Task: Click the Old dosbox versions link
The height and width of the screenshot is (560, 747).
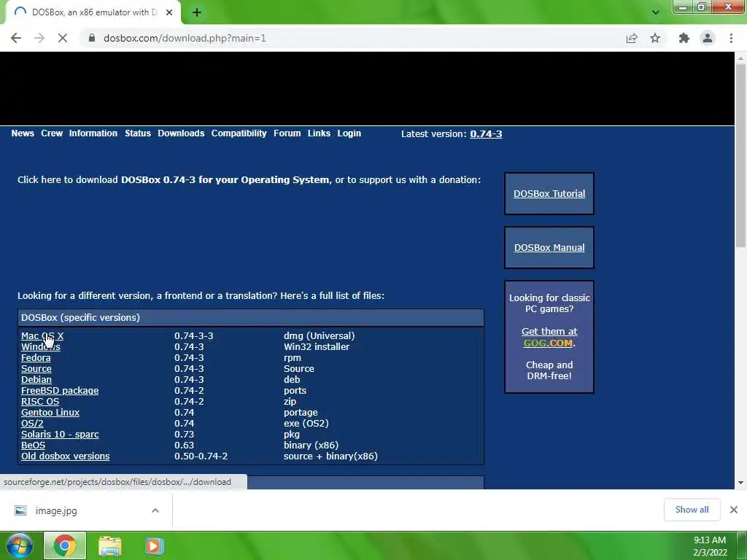Action: [x=65, y=456]
